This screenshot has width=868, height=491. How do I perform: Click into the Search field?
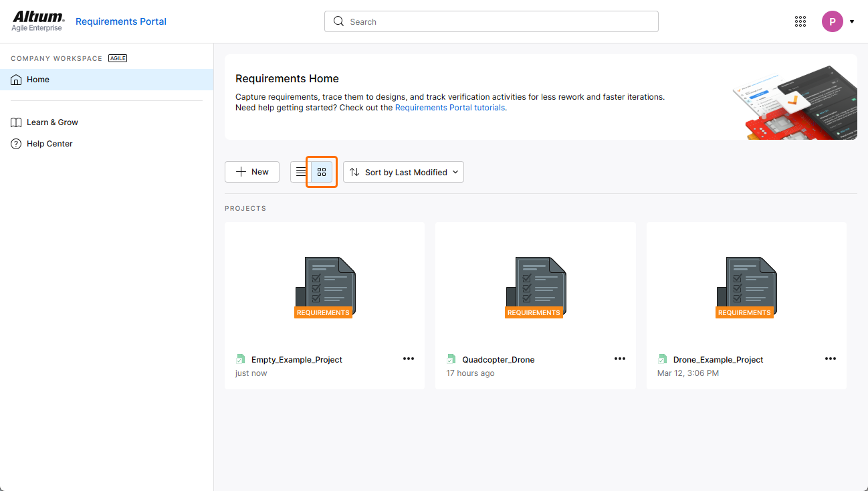[x=492, y=21]
